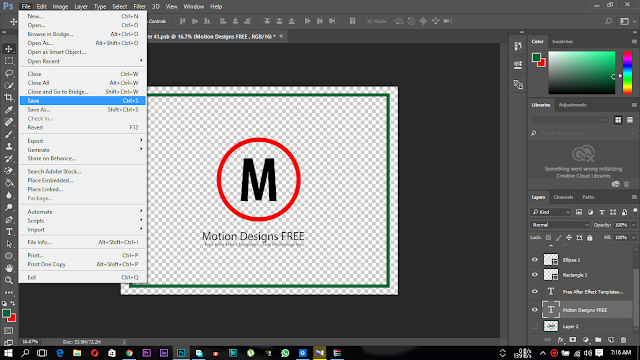
Task: Choose Place Embedded menu item
Action: (x=83, y=180)
